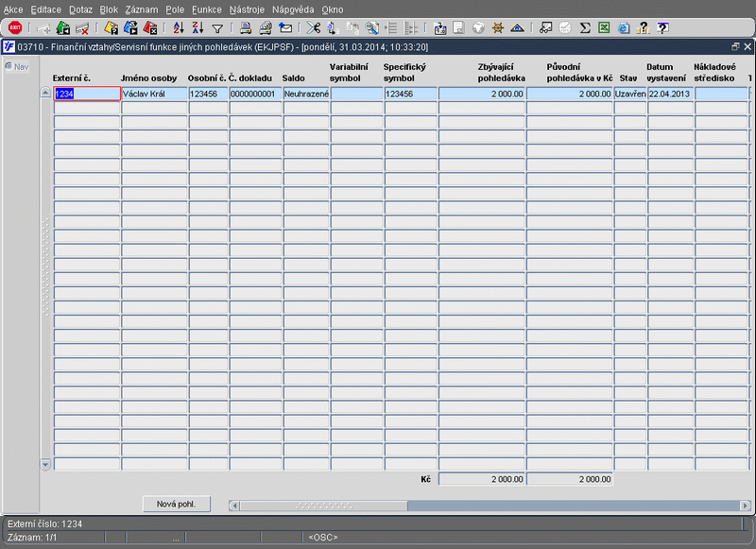Sort descending with the Z-A icon

pyautogui.click(x=198, y=28)
